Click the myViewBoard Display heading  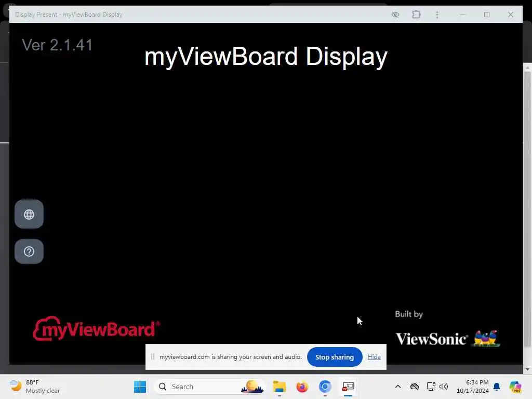click(265, 56)
